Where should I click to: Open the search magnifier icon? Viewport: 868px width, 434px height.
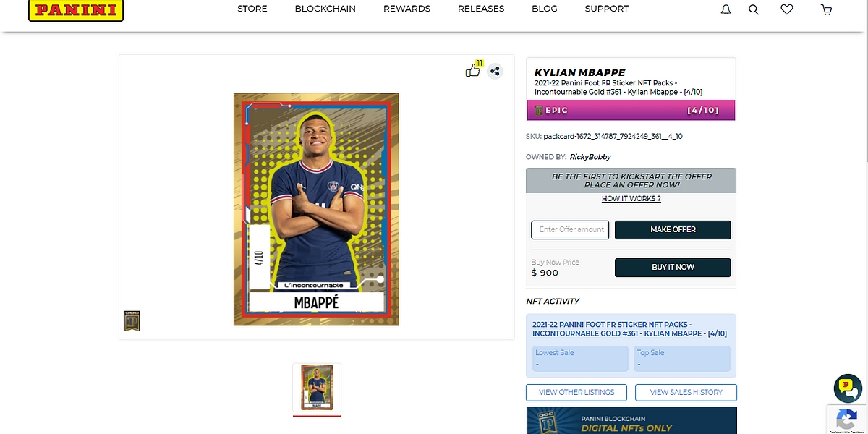click(x=754, y=9)
